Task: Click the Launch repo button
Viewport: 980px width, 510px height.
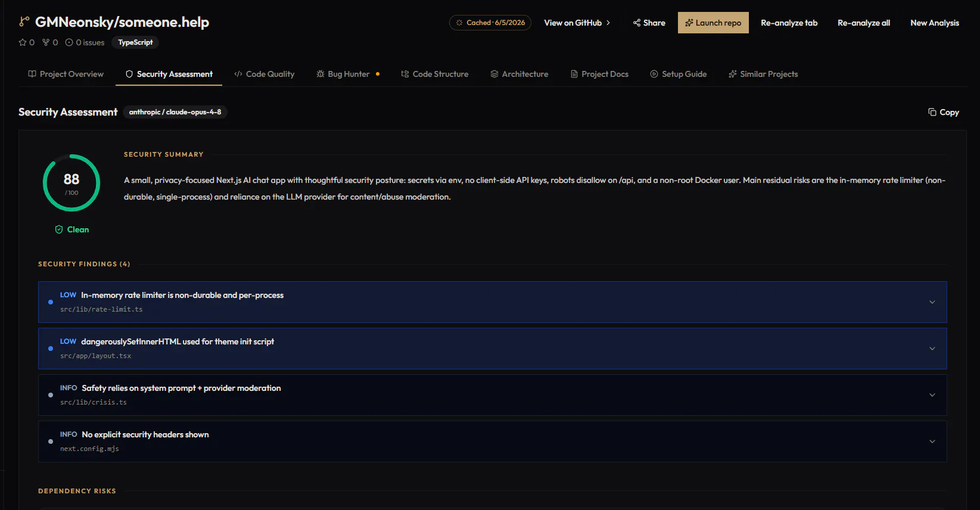Action: 713,23
